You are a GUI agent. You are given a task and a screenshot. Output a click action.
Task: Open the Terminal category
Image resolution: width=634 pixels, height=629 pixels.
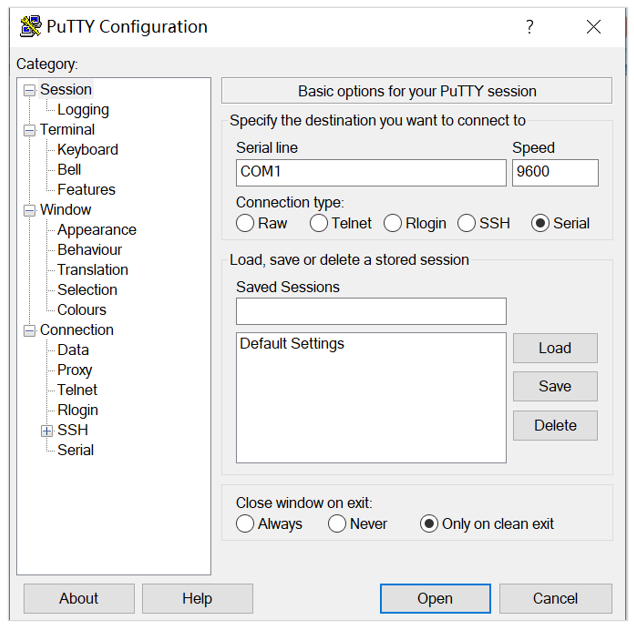(x=67, y=129)
